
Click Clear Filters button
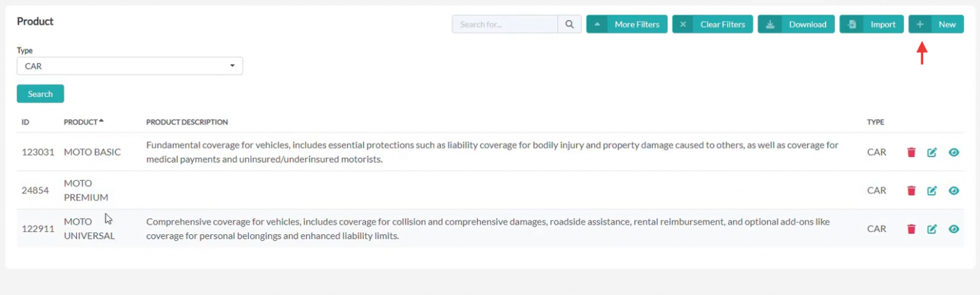tap(713, 24)
